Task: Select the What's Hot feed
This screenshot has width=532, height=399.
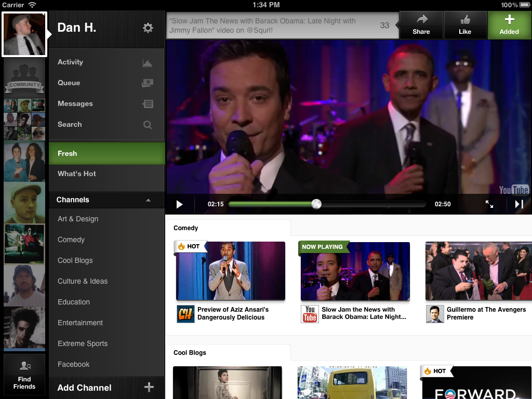Action: 107,174
